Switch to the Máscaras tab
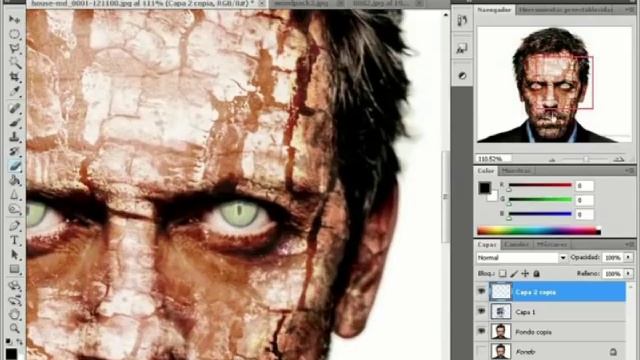The width and height of the screenshot is (640, 360). (551, 244)
